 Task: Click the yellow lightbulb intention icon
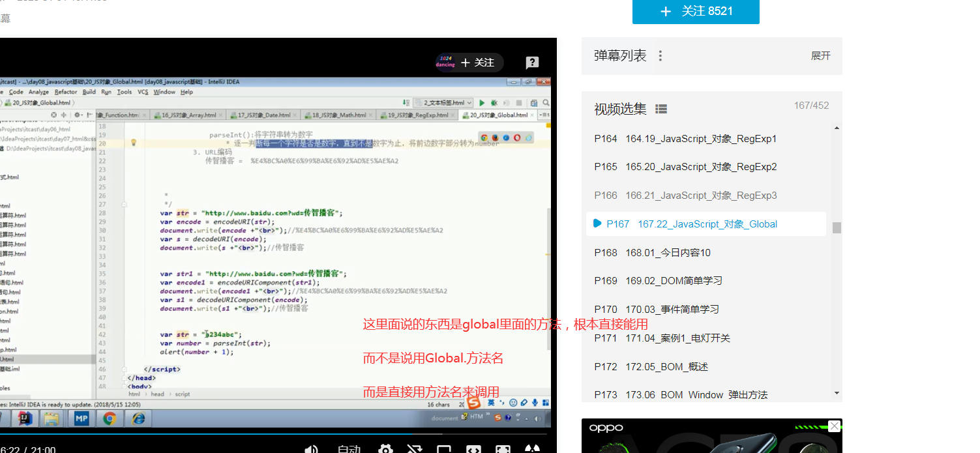tap(134, 142)
